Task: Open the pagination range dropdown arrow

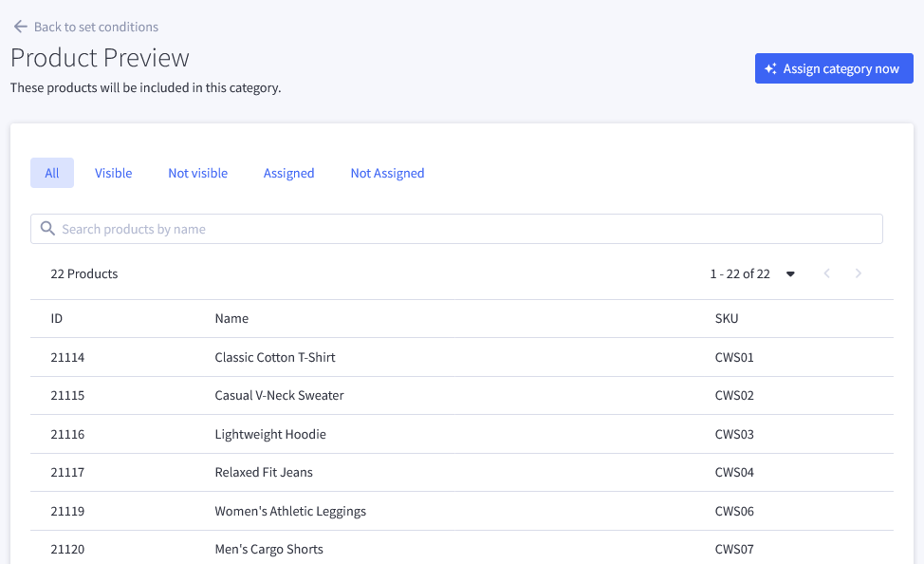Action: pyautogui.click(x=790, y=273)
